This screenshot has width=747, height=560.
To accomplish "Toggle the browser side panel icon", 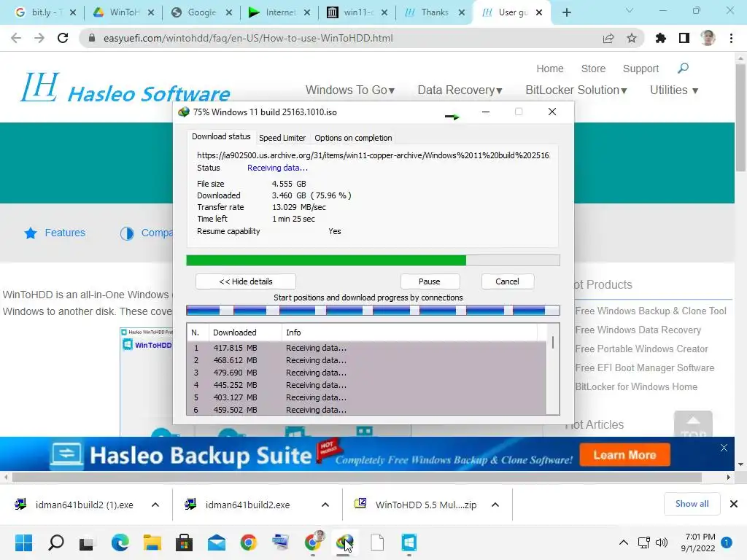I will point(684,38).
